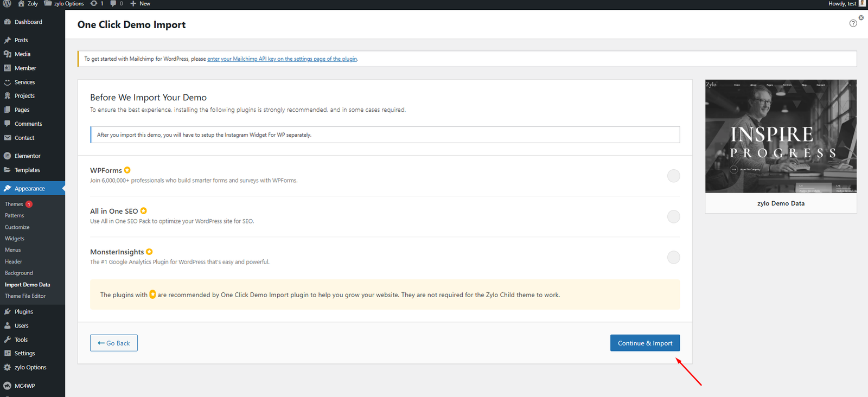Expand the Howdy, test user menu
Screen dimensions: 868x397
click(845, 3)
